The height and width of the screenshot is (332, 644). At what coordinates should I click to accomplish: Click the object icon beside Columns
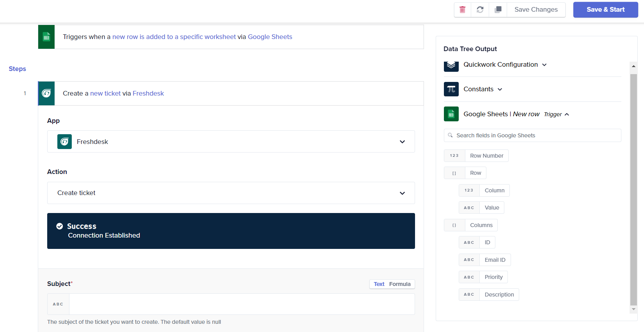(454, 225)
